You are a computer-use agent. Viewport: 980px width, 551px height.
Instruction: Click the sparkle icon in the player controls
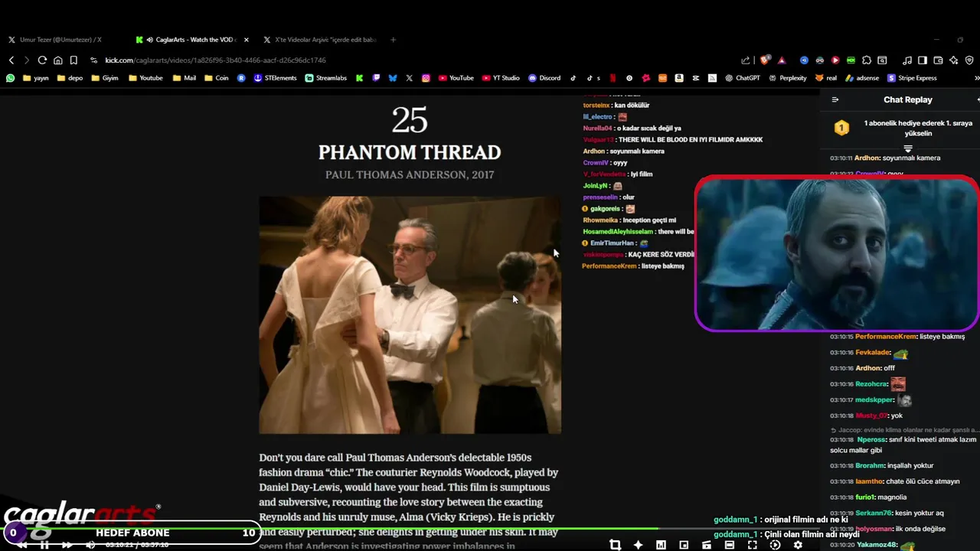pyautogui.click(x=638, y=545)
